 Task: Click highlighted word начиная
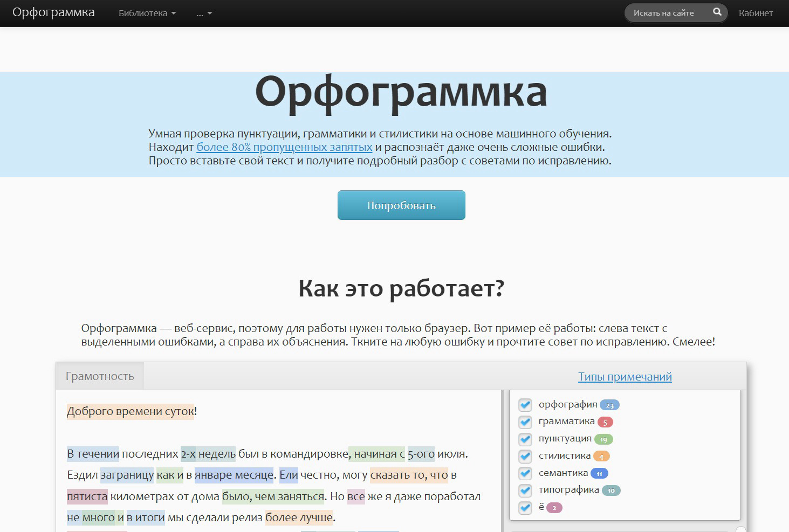375,454
